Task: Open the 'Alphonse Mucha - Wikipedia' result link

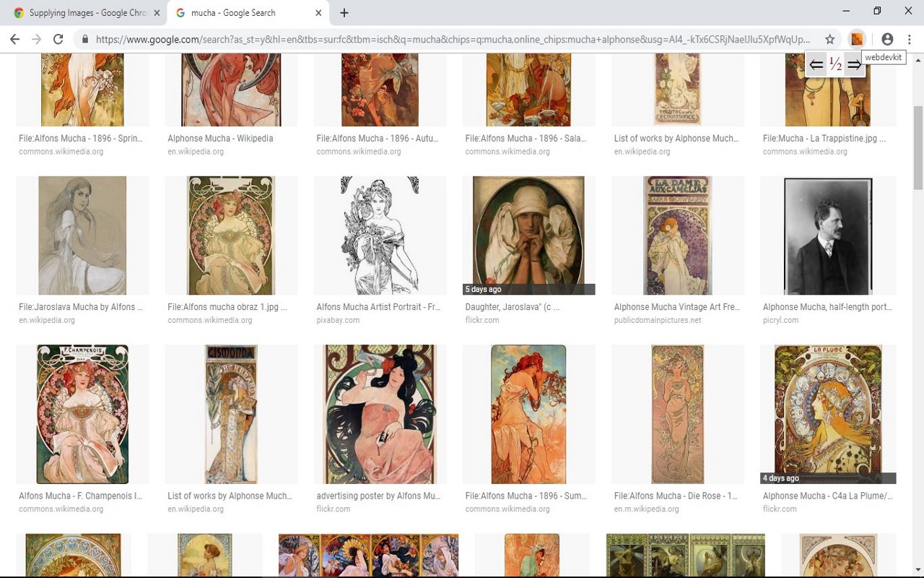Action: click(220, 138)
